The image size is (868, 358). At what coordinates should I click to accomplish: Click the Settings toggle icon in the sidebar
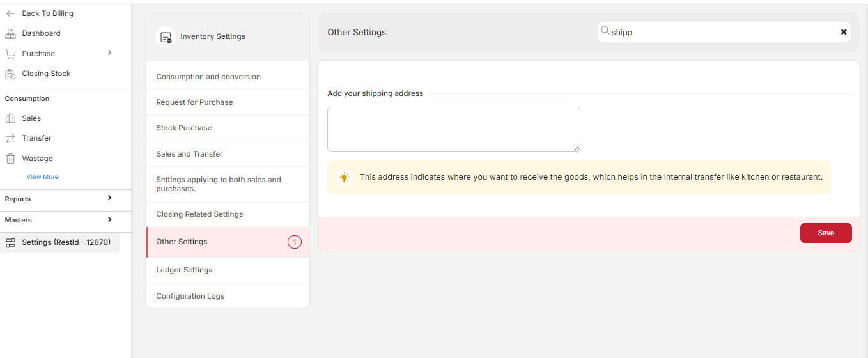10,242
